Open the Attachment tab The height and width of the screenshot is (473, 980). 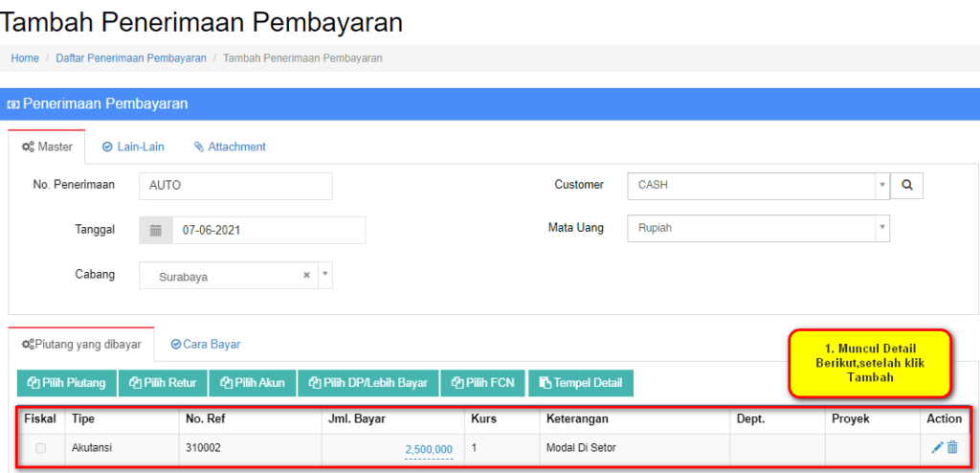coord(230,147)
